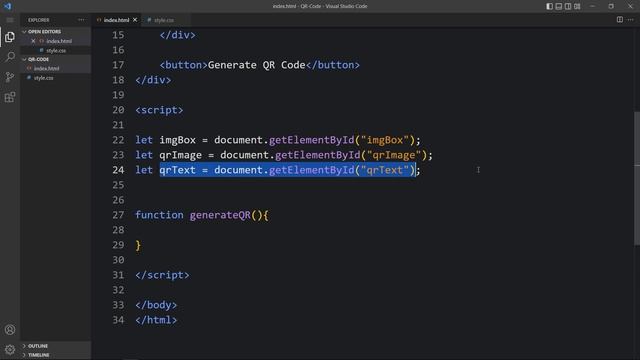Click the EXPLORER panel title
Screen dimensions: 640x360
[38, 20]
